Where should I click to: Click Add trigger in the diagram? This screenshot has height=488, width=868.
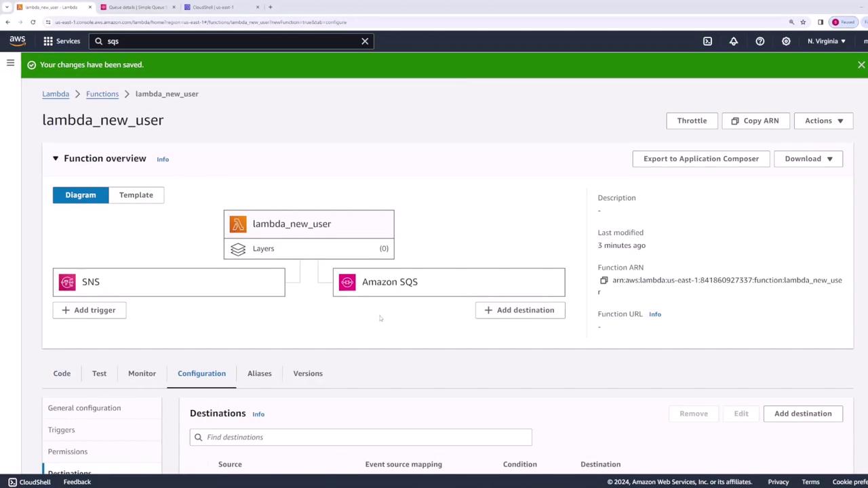coord(89,310)
